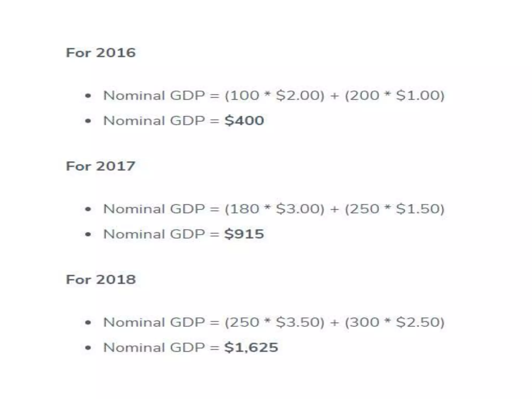Click the 2018 Nominal GDP formula line

pos(274,322)
